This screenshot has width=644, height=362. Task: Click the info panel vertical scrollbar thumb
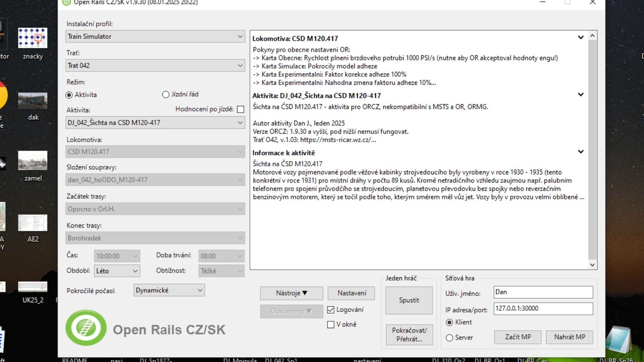click(x=593, y=150)
